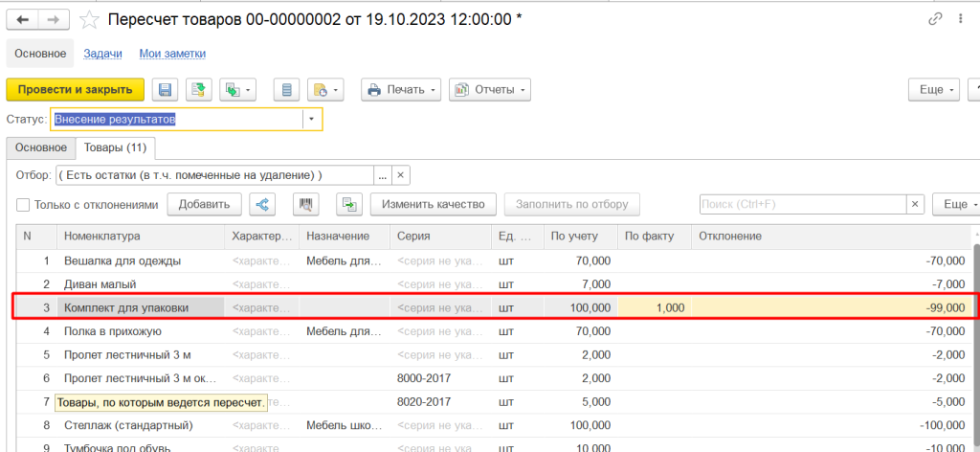Click the Серия column header
This screenshot has height=452, width=980.
(440, 237)
